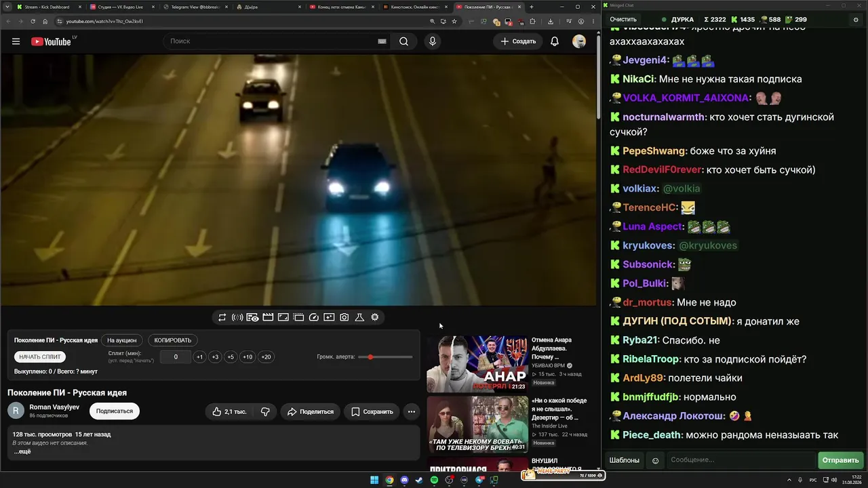Send the chat message with Отправить
868x488 pixels.
click(840, 460)
